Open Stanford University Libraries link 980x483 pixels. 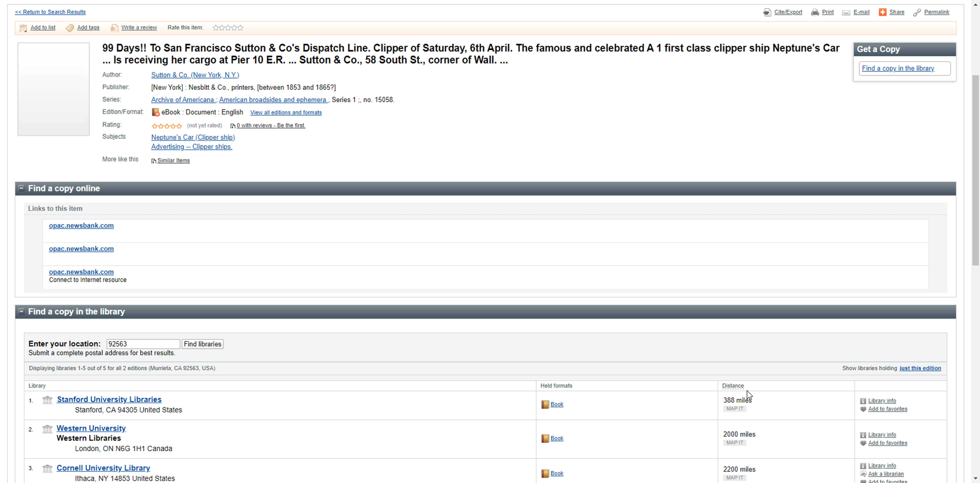pyautogui.click(x=109, y=400)
